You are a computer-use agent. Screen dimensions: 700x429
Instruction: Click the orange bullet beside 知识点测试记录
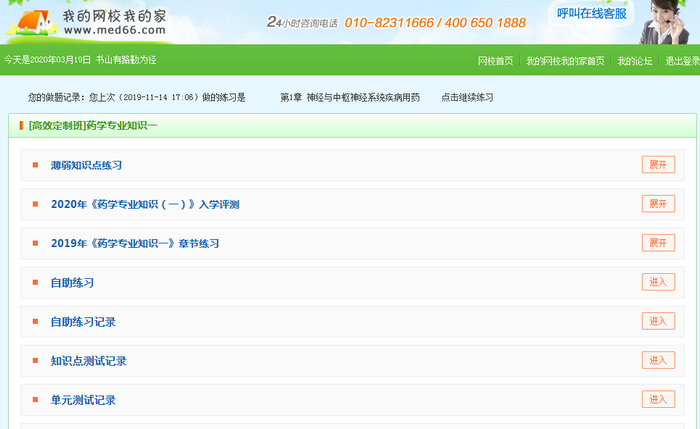coord(35,360)
